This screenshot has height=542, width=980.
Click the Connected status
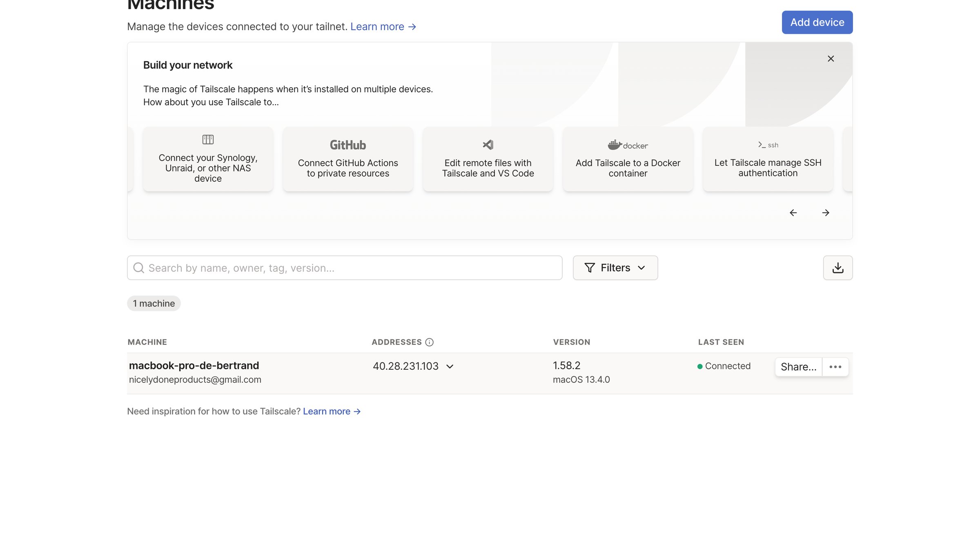pos(724,366)
